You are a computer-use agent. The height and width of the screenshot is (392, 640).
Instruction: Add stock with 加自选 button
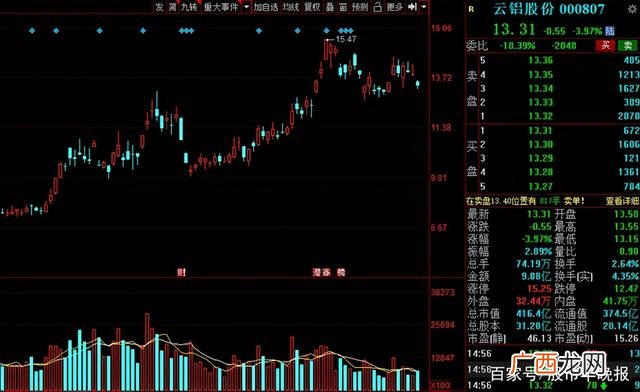(266, 7)
